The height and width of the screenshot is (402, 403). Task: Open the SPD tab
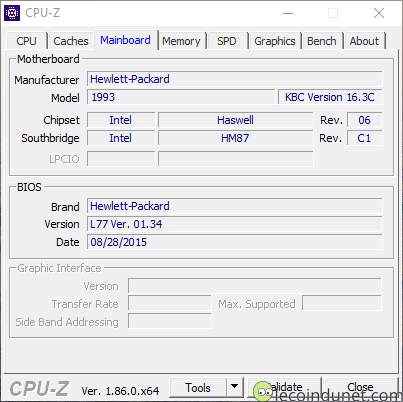[x=227, y=41]
